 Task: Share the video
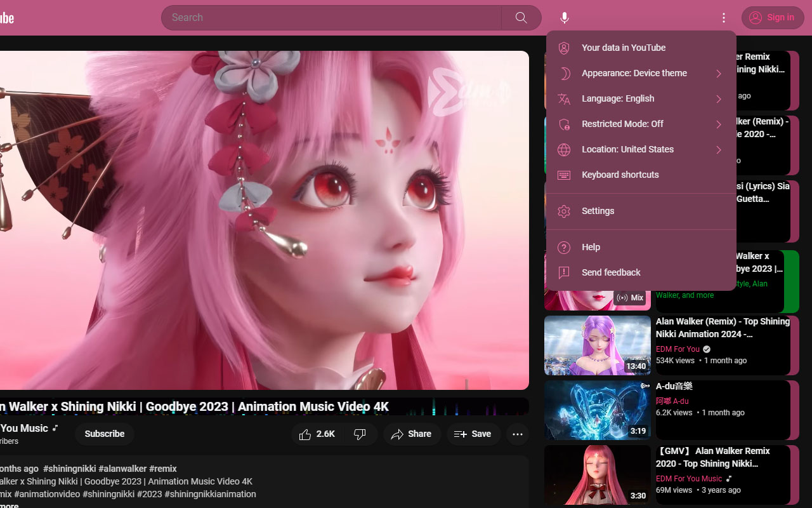pyautogui.click(x=412, y=434)
